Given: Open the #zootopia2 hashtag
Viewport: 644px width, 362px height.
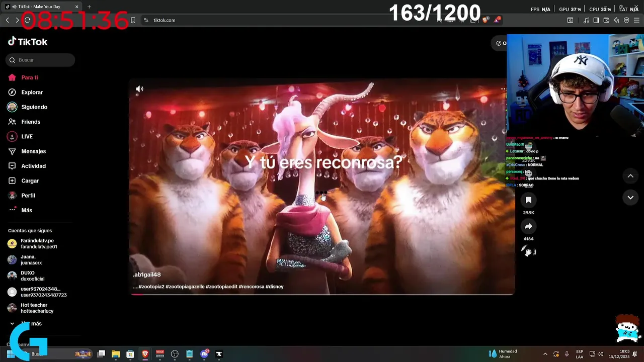Looking at the screenshot, I should [x=151, y=287].
